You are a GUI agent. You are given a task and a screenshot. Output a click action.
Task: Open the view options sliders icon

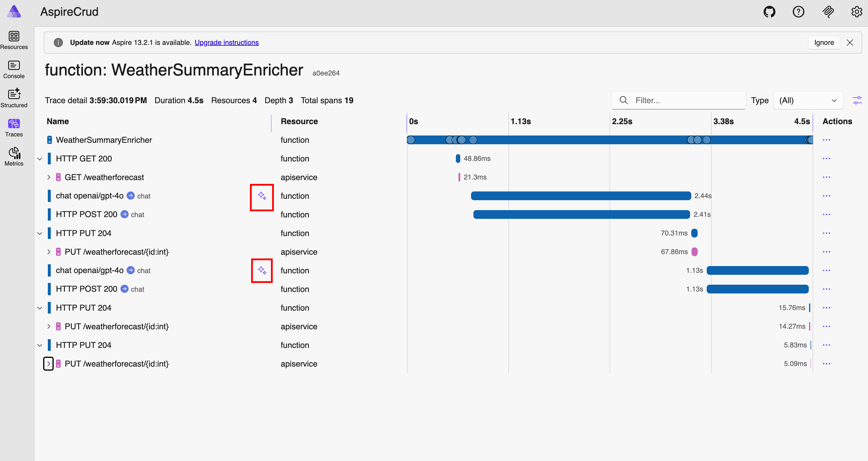(x=857, y=100)
